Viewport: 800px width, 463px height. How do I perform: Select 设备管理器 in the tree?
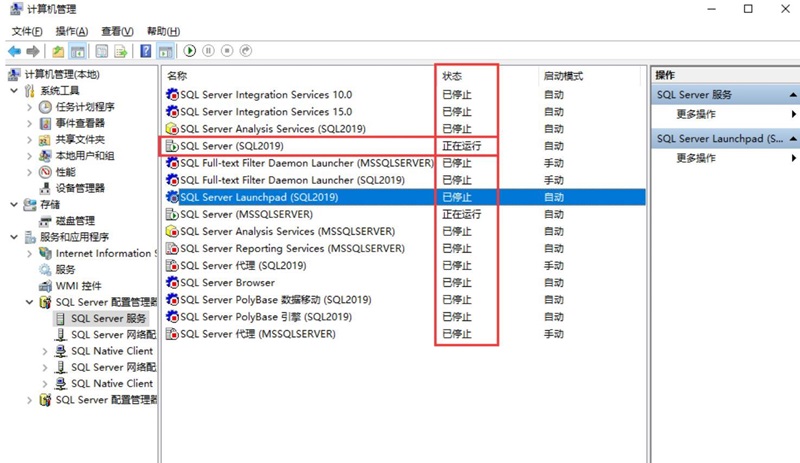[80, 188]
